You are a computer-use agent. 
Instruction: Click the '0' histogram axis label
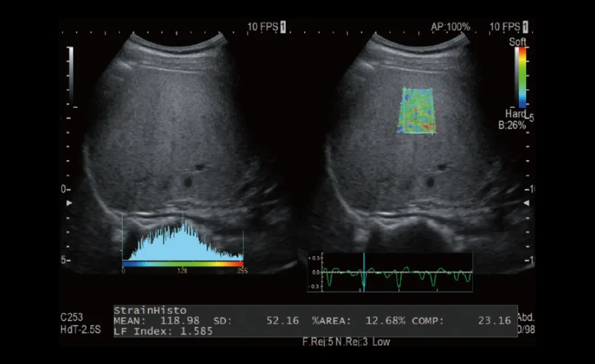tap(123, 271)
